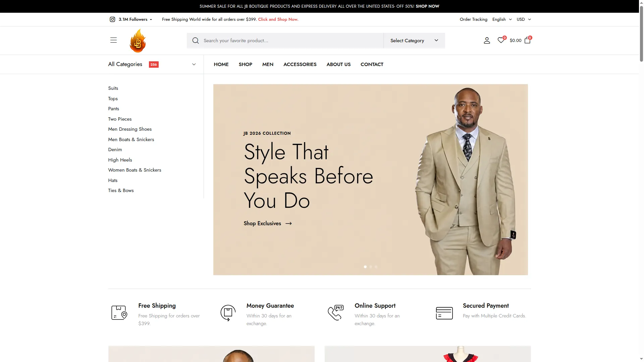Expand the 3.1M Followers dropdown
This screenshot has height=362, width=644.
coord(135,19)
